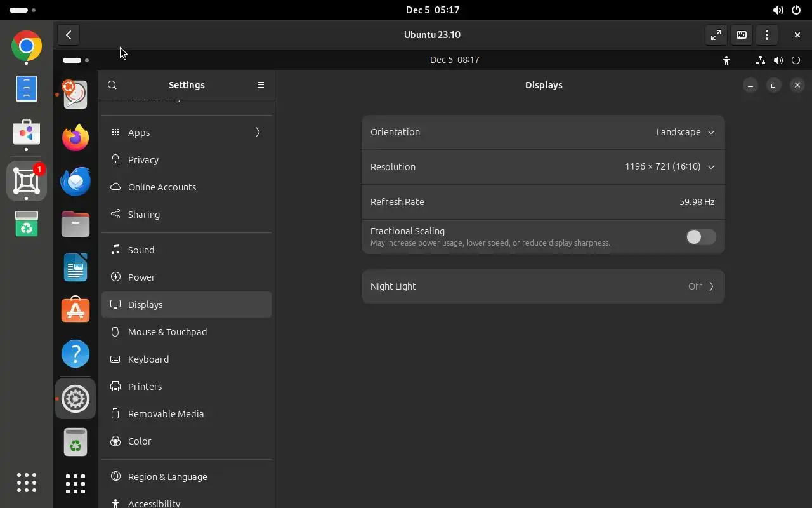Open the viewer three-dot options menu
812x508 pixels.
click(767, 35)
